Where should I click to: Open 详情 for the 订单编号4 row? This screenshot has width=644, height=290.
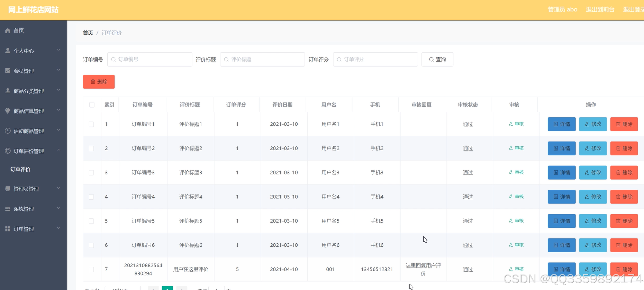point(562,197)
